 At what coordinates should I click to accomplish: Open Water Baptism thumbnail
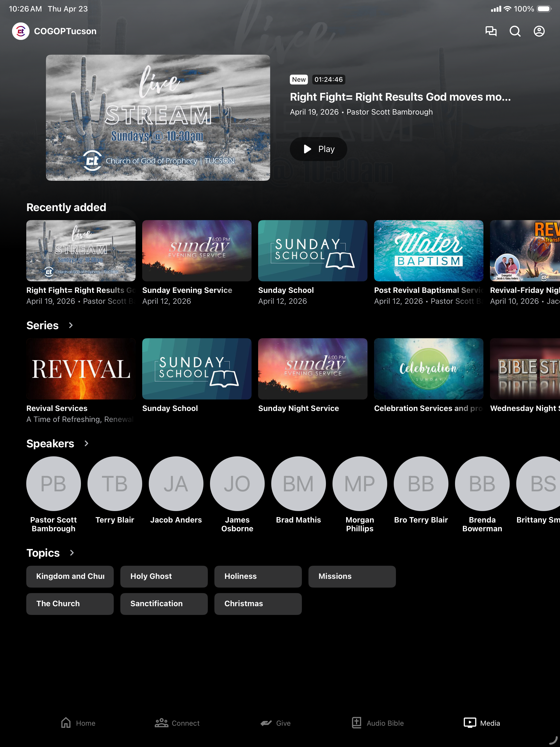pos(428,250)
